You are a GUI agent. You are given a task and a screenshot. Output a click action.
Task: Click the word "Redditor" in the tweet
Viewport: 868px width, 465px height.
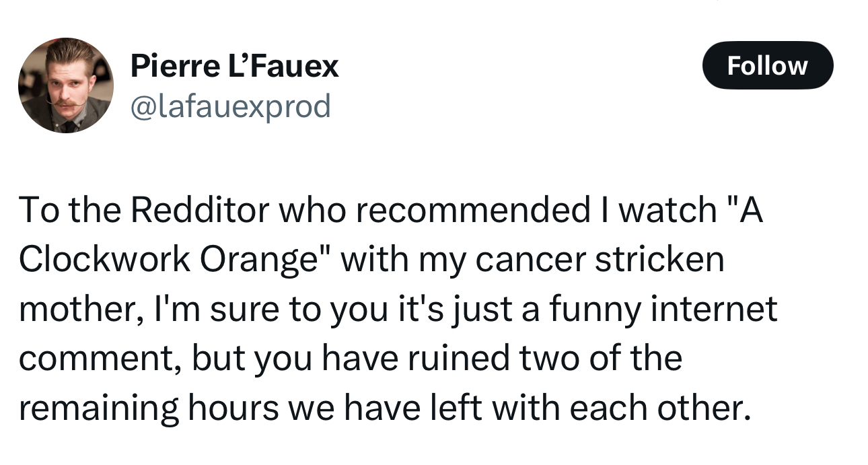pyautogui.click(x=201, y=210)
